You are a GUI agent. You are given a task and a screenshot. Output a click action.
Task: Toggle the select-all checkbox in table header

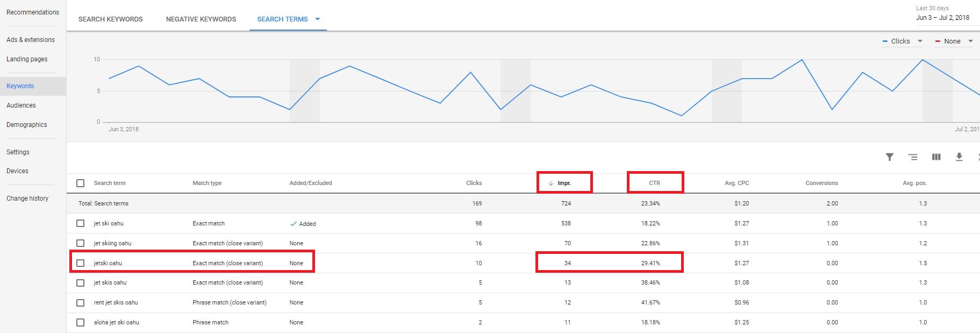(81, 183)
